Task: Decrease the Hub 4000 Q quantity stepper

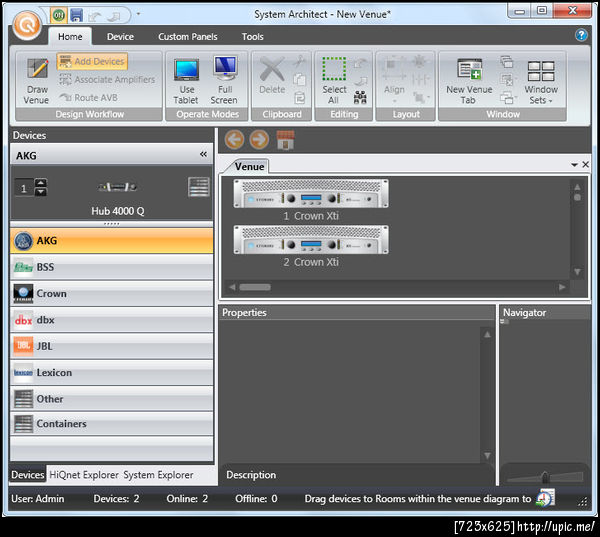Action: click(41, 191)
